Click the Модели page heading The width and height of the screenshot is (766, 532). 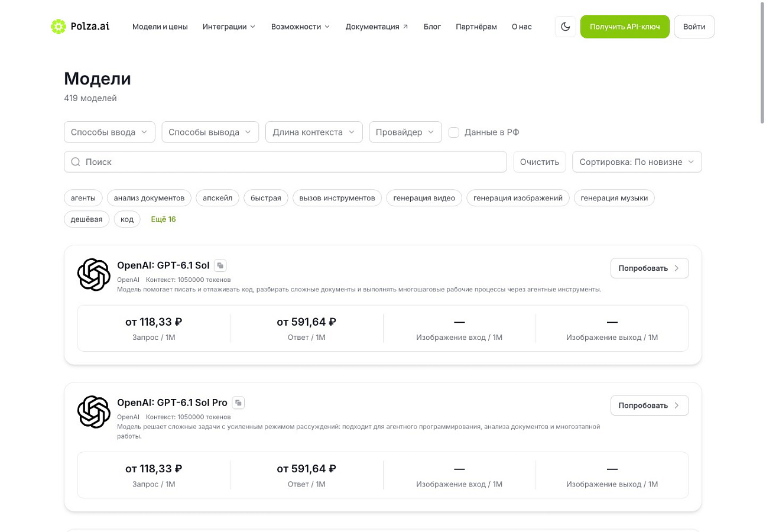[98, 79]
